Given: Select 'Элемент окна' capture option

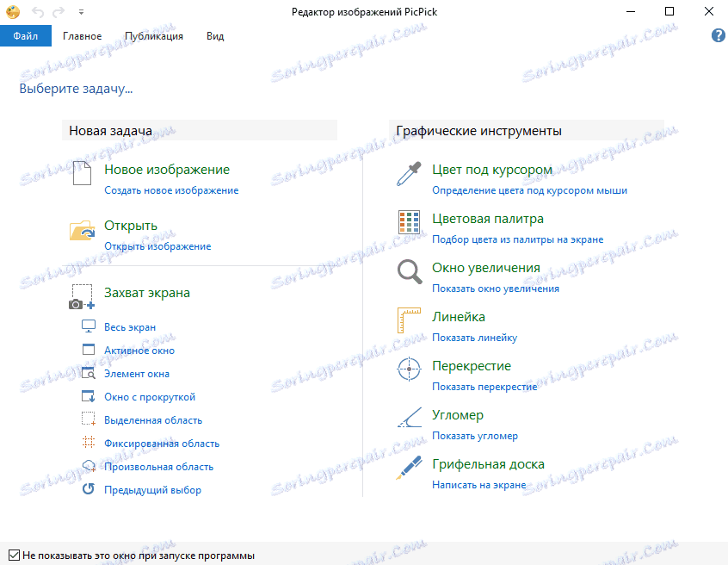Looking at the screenshot, I should tap(137, 374).
